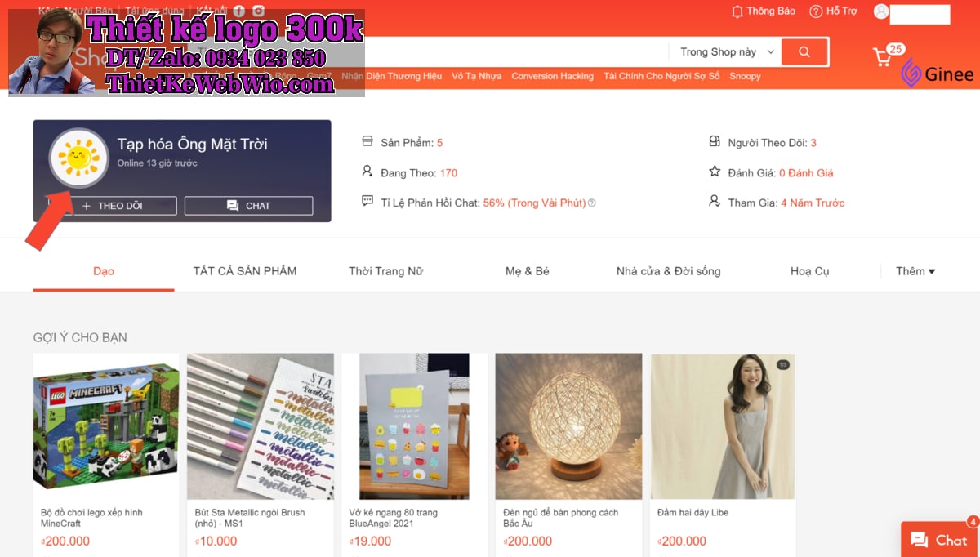Expand the Trong Shop này dropdown

727,51
